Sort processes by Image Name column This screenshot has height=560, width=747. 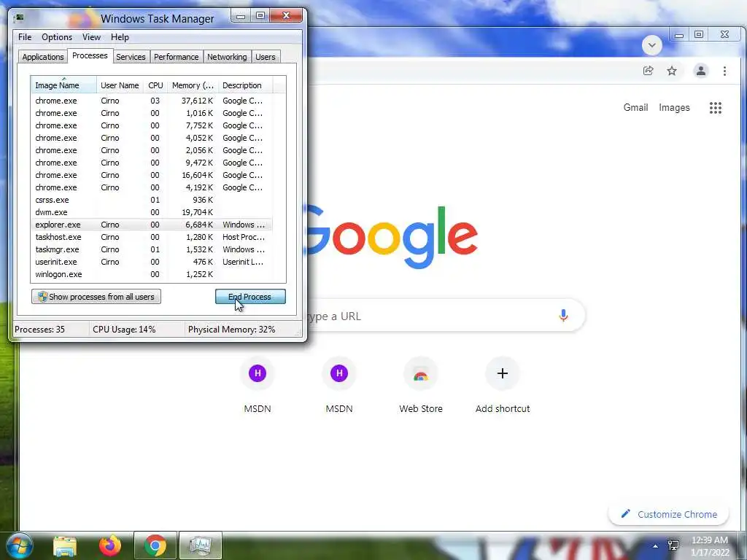[64, 85]
